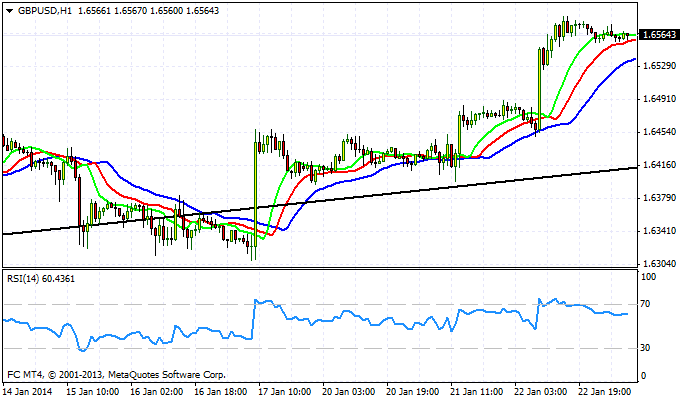
Task: Click the 1.63410 price axis label
Action: point(660,231)
